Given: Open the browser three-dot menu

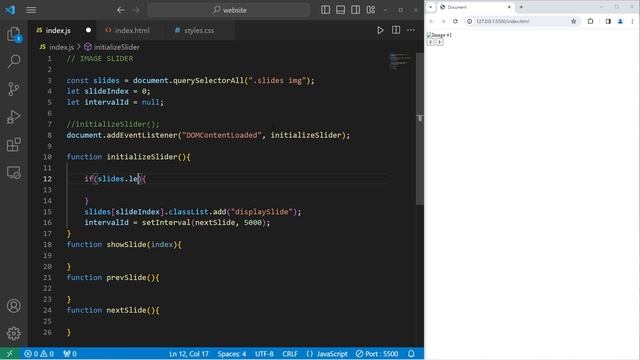Looking at the screenshot, I should point(632,21).
